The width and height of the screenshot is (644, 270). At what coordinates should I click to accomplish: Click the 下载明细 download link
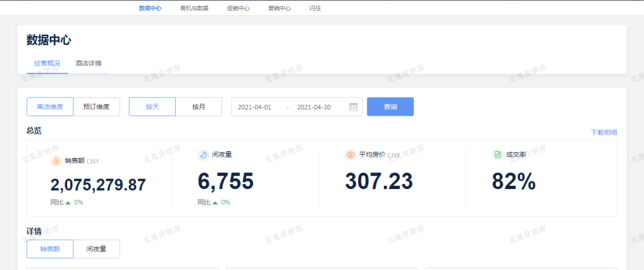coord(604,132)
